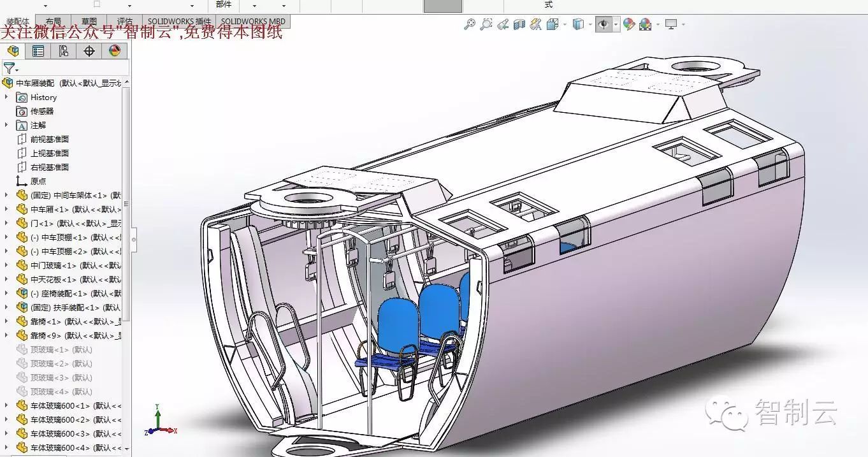Open the SOLIDWORKS MBD tab
The height and width of the screenshot is (457, 868).
point(253,22)
